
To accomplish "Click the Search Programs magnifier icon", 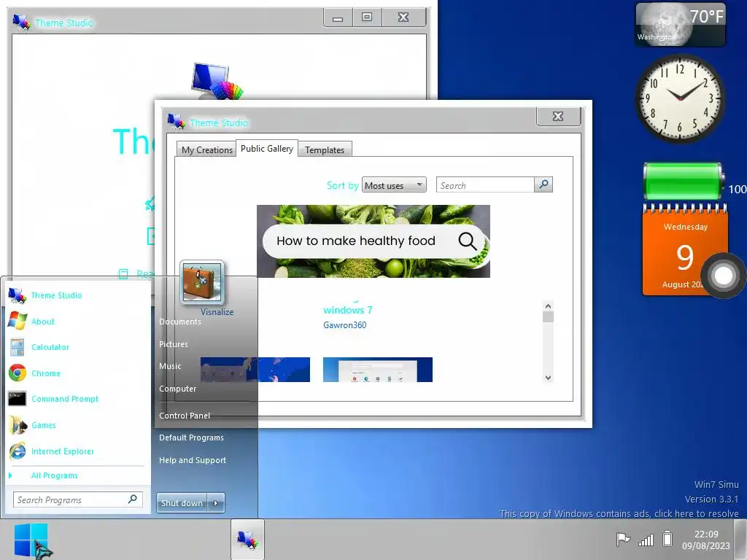I will tap(133, 499).
